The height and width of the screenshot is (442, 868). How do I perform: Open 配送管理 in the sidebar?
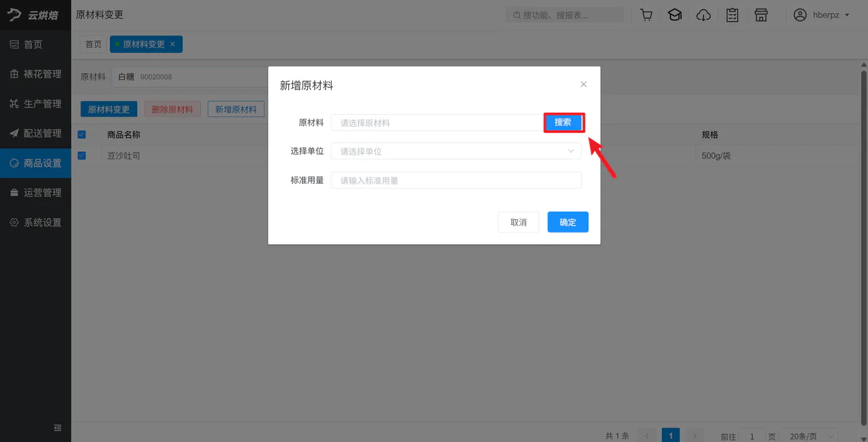click(x=35, y=134)
